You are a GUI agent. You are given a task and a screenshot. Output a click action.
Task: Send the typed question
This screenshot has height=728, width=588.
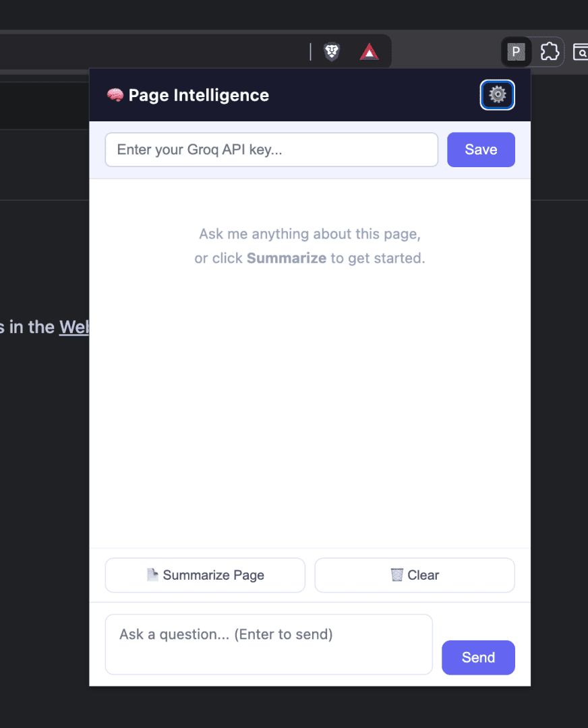pos(478,657)
